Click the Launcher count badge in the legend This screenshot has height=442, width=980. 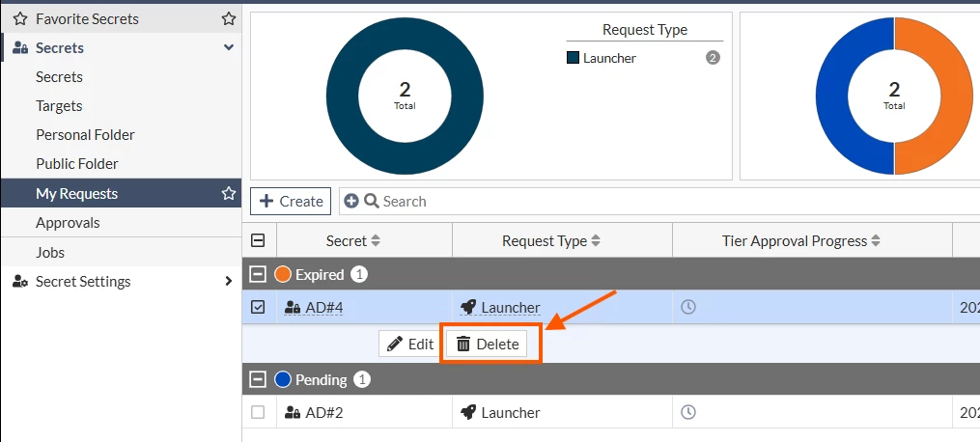(x=713, y=58)
